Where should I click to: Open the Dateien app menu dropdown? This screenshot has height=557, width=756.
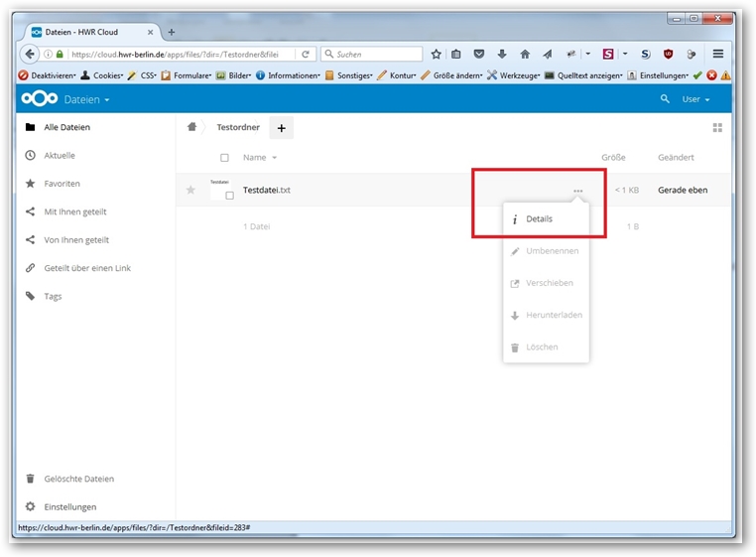[x=86, y=99]
